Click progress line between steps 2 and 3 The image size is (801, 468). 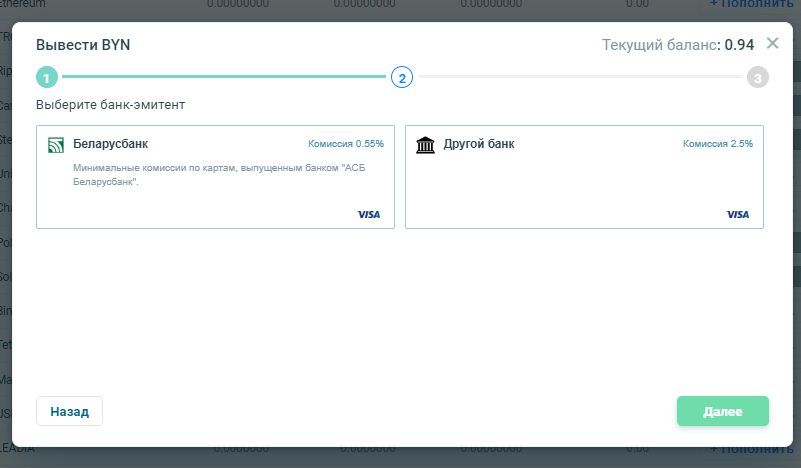click(580, 77)
